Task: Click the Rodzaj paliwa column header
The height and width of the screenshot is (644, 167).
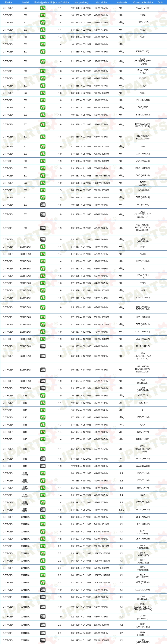Action: click(42, 2)
